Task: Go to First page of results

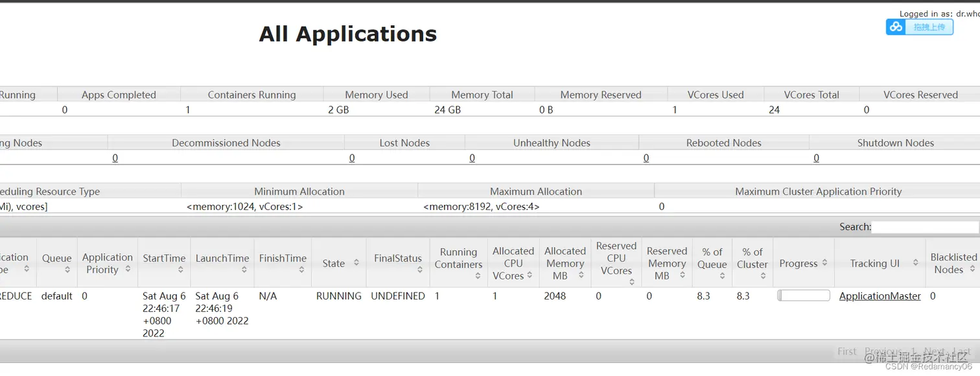Action: pos(846,351)
